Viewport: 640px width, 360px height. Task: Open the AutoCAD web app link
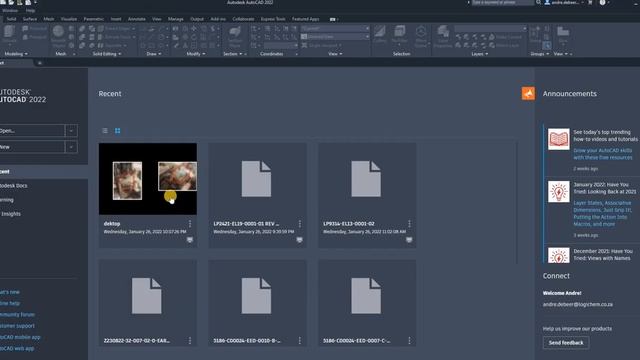click(17, 349)
